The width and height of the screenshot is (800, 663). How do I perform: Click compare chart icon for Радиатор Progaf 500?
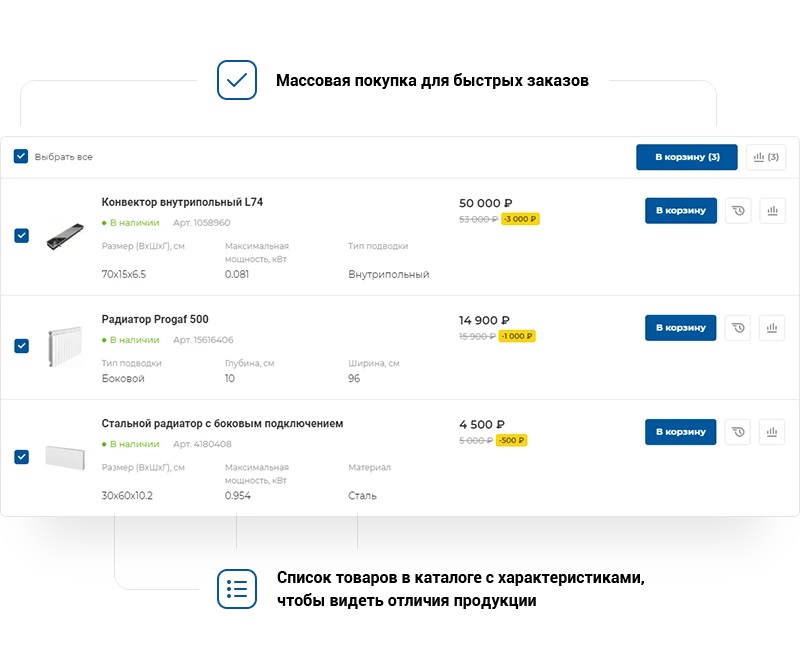click(x=772, y=328)
